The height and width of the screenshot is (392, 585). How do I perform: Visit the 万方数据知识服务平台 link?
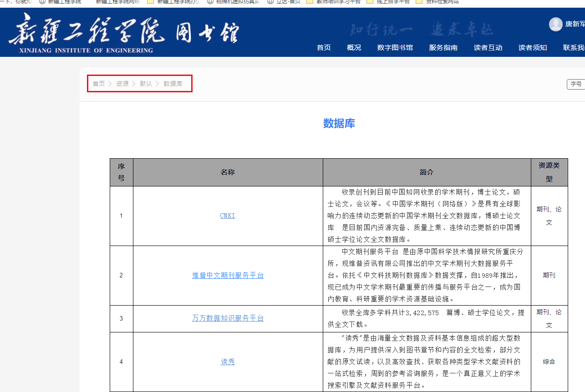click(x=228, y=318)
